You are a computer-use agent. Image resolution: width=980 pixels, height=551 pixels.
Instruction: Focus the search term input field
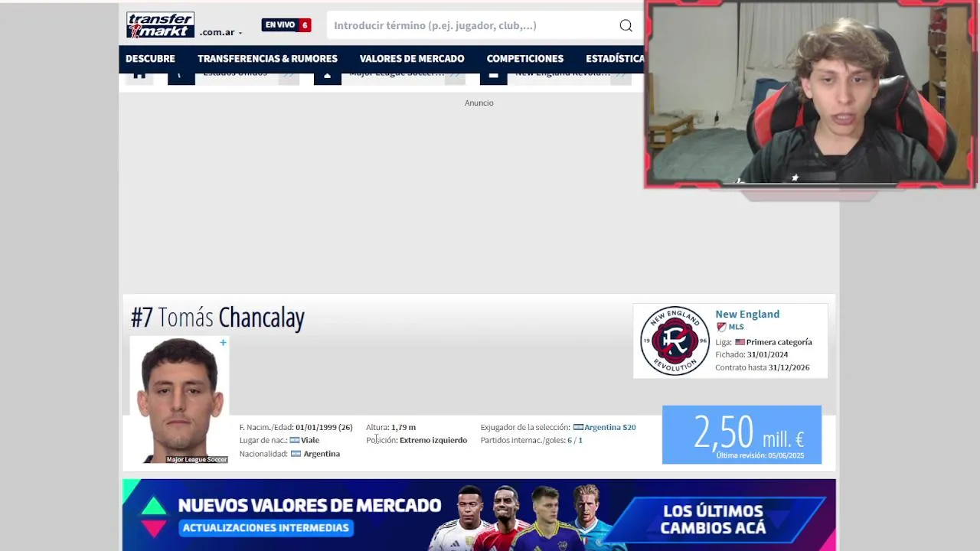(x=473, y=25)
